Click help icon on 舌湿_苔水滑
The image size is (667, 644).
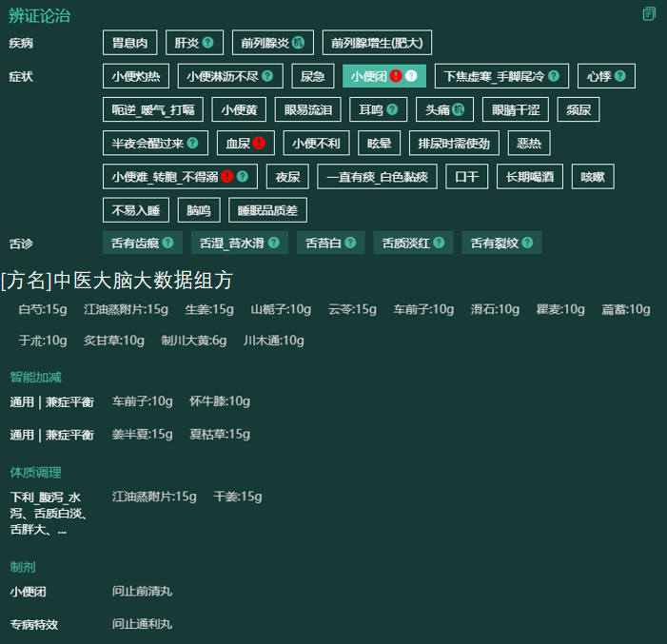274,243
